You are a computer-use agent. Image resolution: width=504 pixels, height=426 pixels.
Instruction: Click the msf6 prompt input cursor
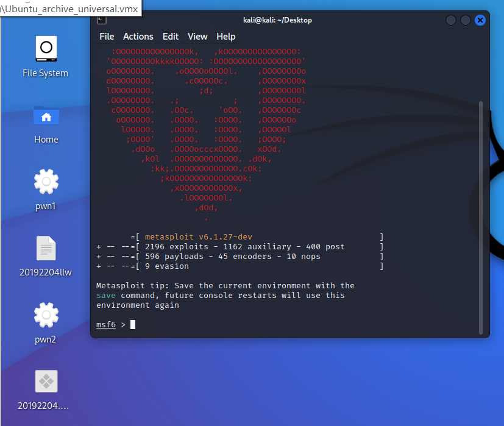[x=133, y=324]
